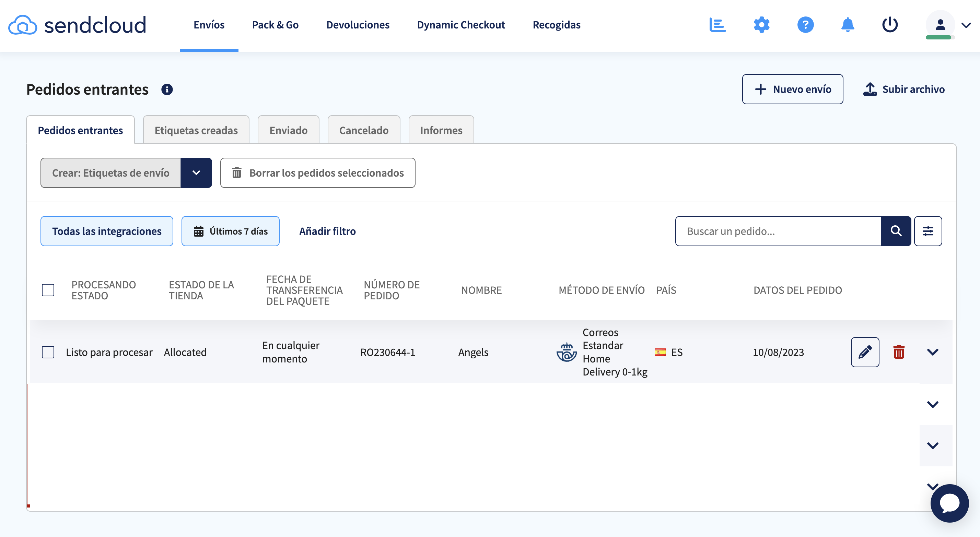Click the power icon in header
The image size is (980, 537).
[890, 25]
